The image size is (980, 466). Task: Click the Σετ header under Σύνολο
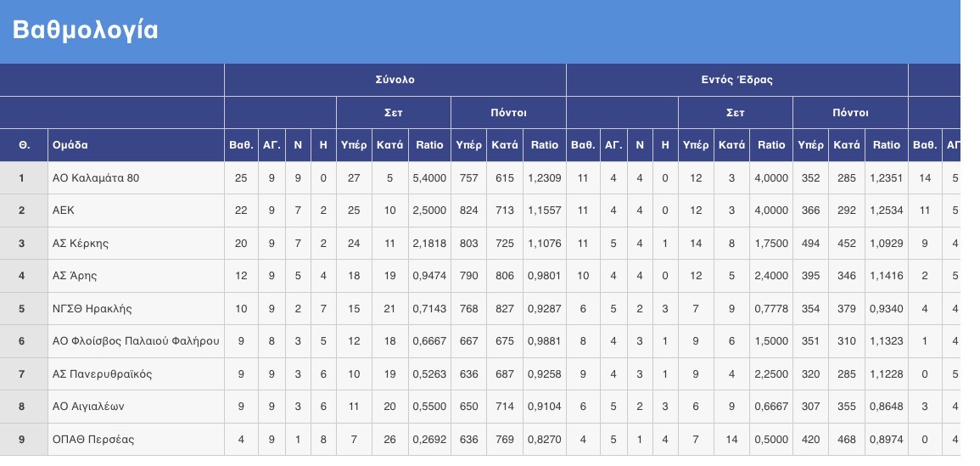[x=394, y=113]
